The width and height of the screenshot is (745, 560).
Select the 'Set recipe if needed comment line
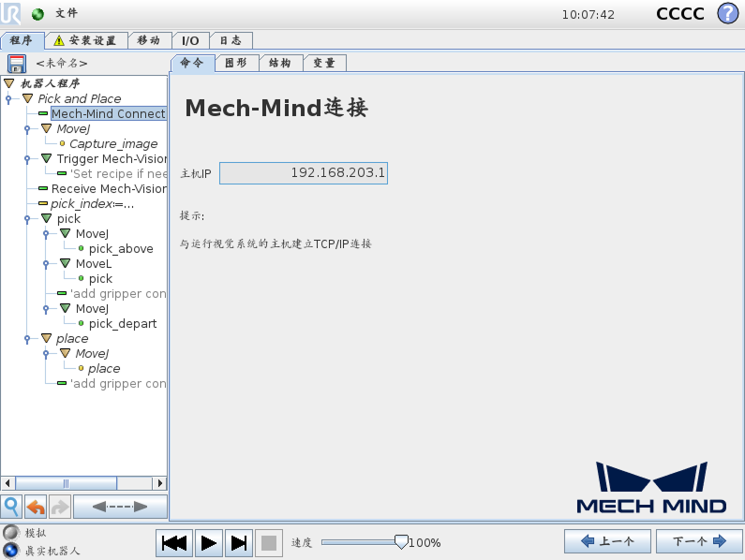tap(119, 174)
